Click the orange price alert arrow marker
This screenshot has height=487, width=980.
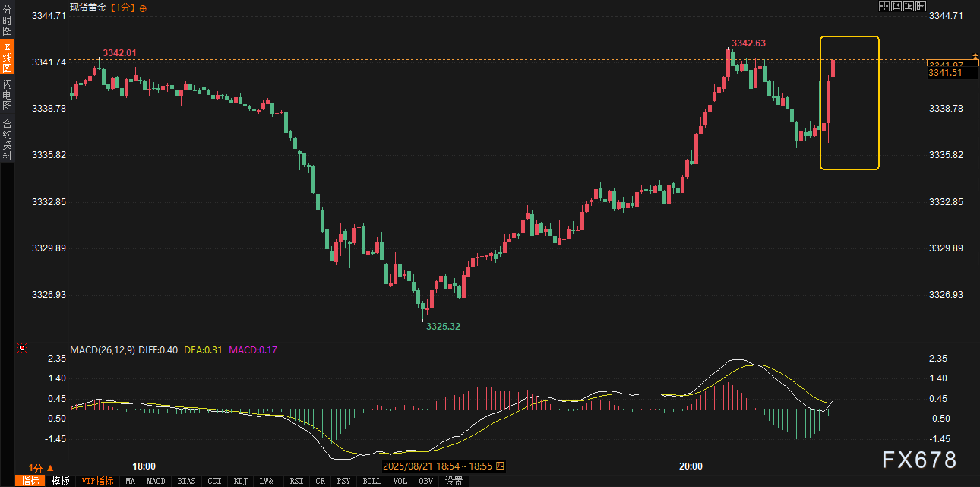tap(975, 58)
